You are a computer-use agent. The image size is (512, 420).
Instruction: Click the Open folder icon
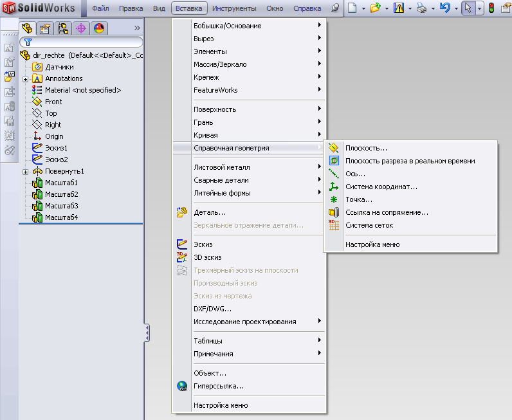(x=376, y=8)
